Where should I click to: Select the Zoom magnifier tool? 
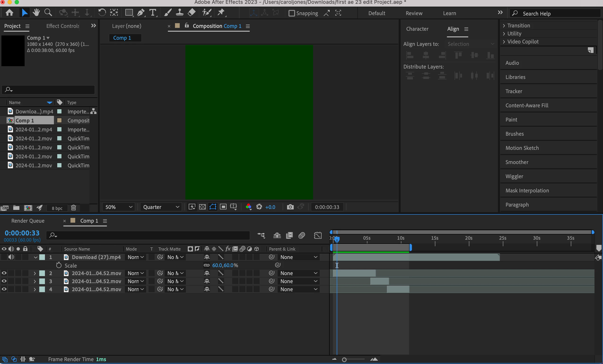point(48,13)
